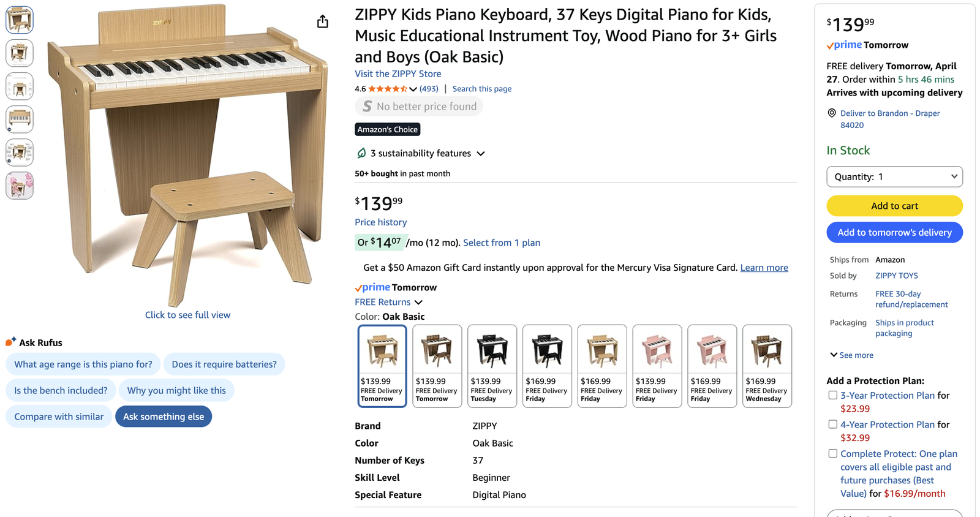
Task: Open the Price history link
Action: click(x=380, y=222)
